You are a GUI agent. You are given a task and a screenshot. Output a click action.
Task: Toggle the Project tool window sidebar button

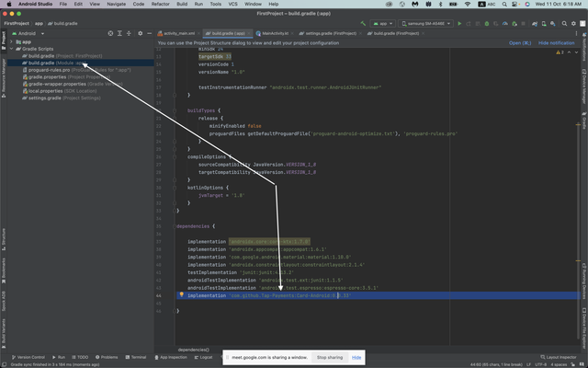point(3,38)
